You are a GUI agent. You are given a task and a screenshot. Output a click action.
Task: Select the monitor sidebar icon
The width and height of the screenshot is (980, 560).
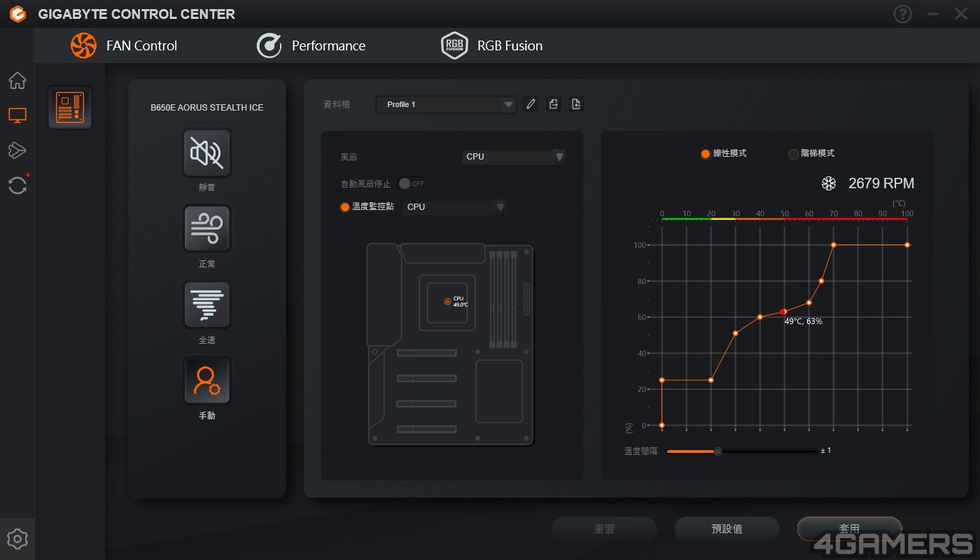click(x=17, y=115)
